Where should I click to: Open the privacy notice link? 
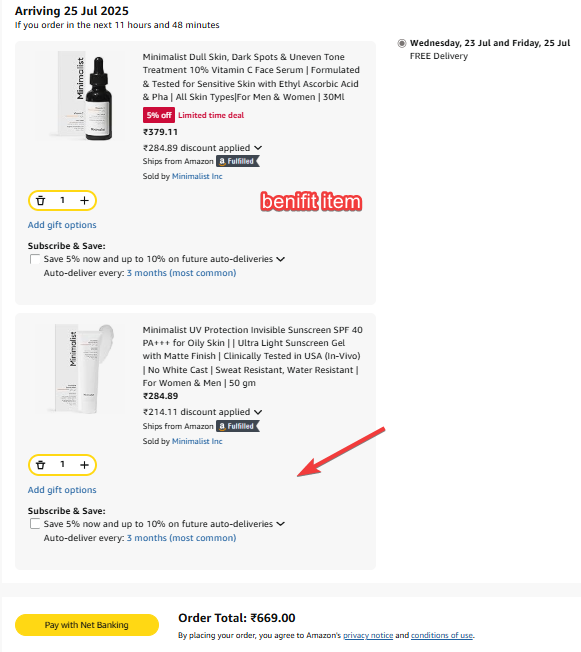point(368,635)
